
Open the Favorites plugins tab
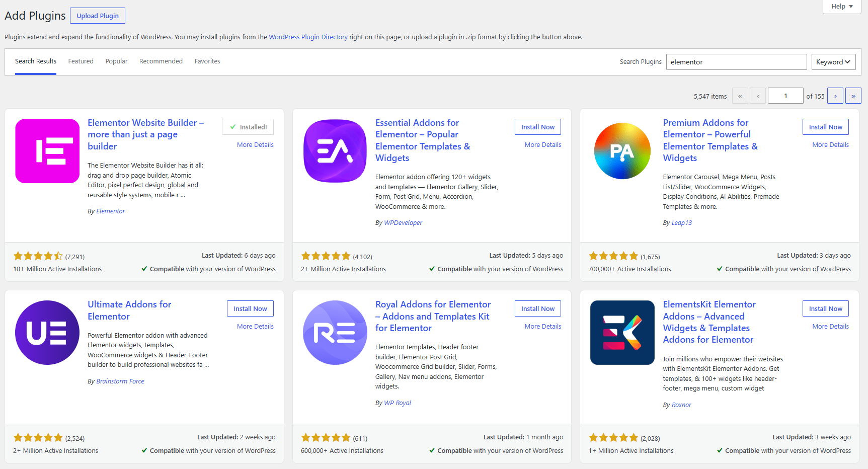[x=207, y=61]
